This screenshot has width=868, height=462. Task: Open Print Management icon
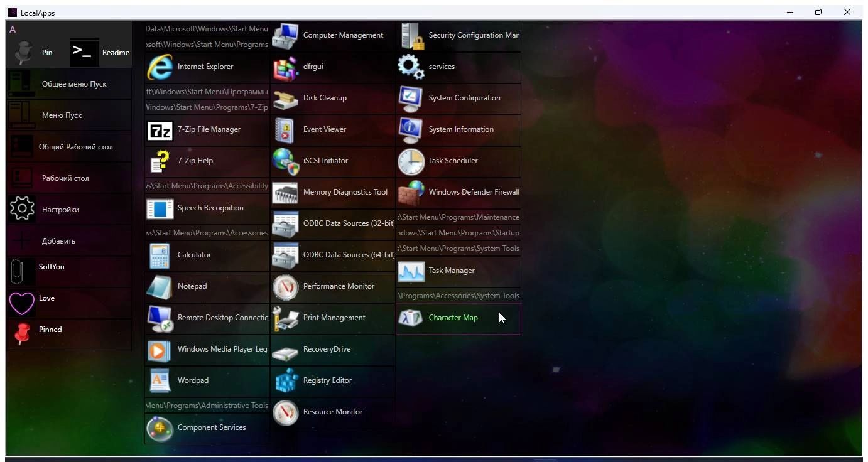point(285,318)
